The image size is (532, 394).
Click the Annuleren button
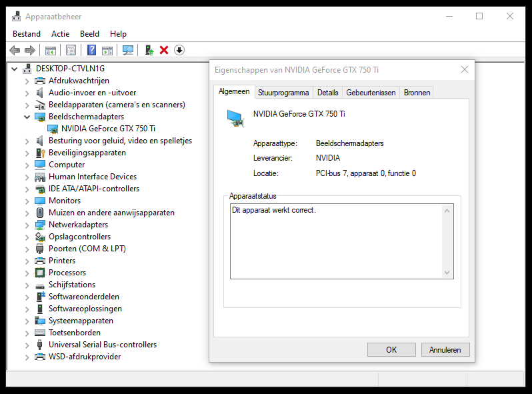click(445, 349)
